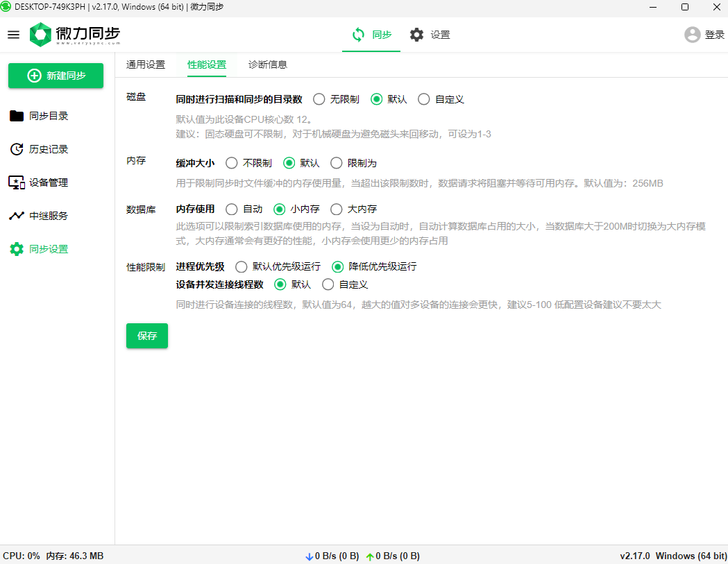This screenshot has height=564, width=728.
Task: Set database memory usage to 大内存
Action: click(337, 209)
